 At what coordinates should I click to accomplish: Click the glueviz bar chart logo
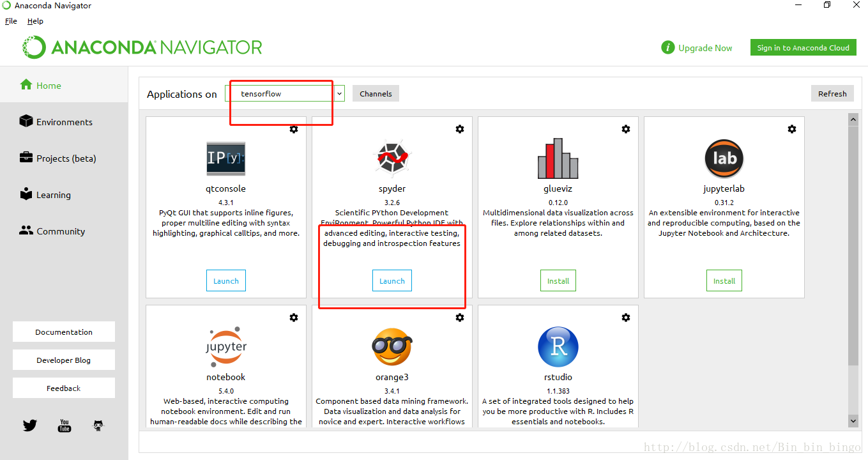coord(558,158)
